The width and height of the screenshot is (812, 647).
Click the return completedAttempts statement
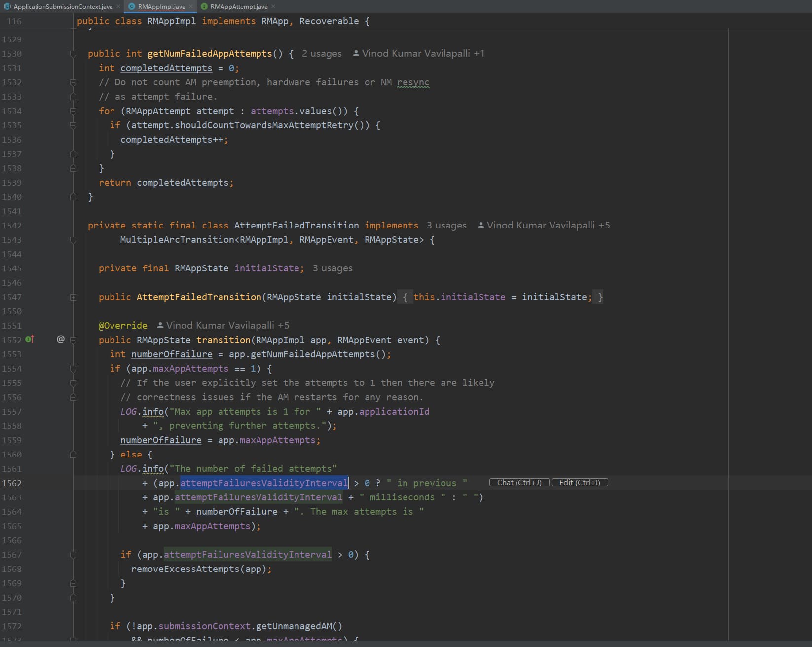(x=166, y=183)
